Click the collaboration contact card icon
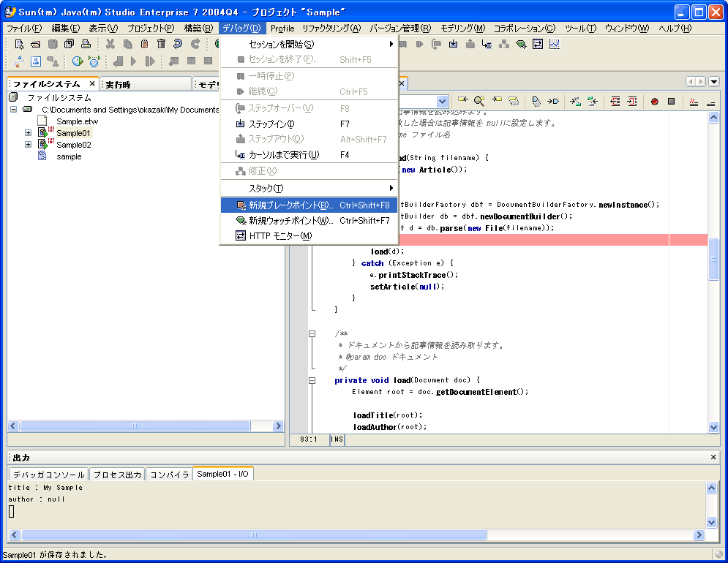This screenshot has height=563, width=728. point(36,61)
